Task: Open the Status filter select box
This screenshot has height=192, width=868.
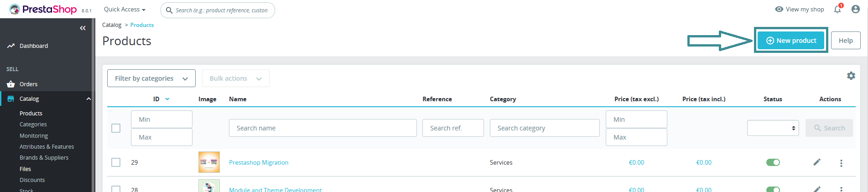Action: (773, 128)
